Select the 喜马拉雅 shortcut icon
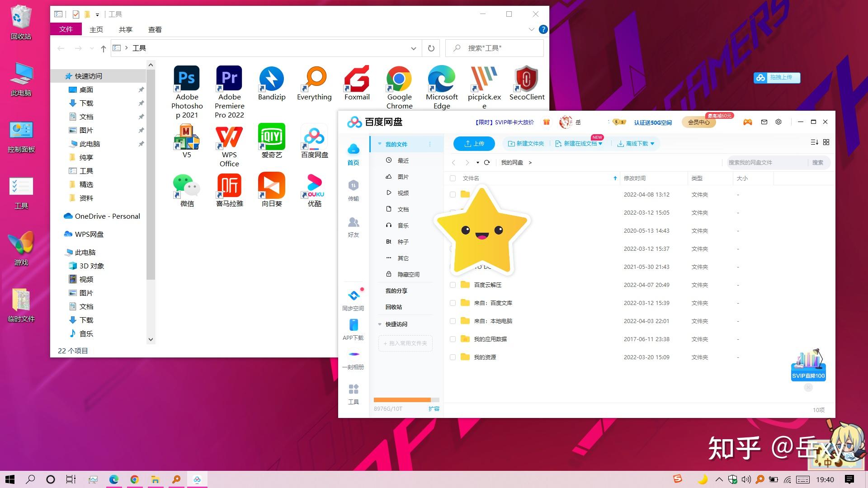Screen dimensions: 868x488 (229, 190)
